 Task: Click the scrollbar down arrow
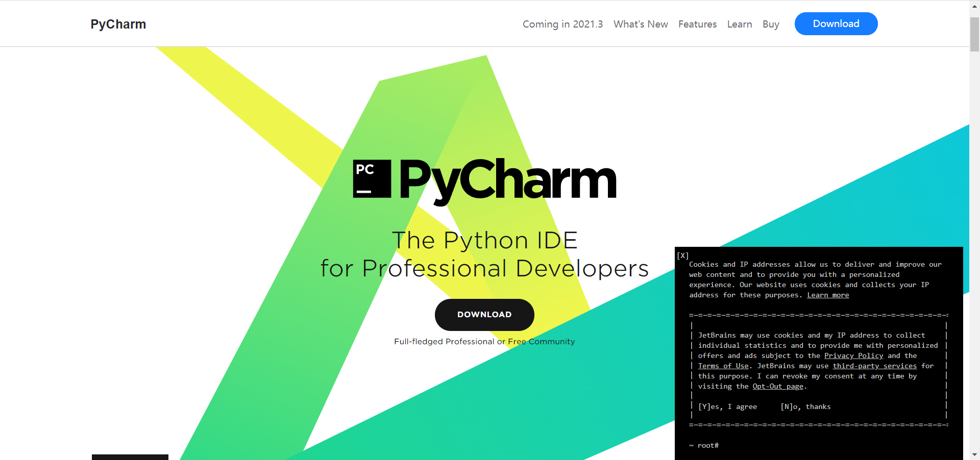pyautogui.click(x=974, y=454)
